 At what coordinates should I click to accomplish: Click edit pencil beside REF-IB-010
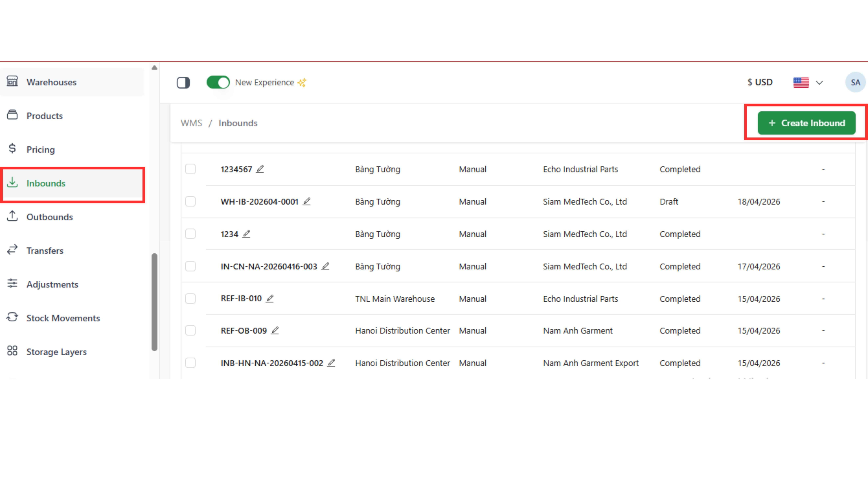pos(270,299)
